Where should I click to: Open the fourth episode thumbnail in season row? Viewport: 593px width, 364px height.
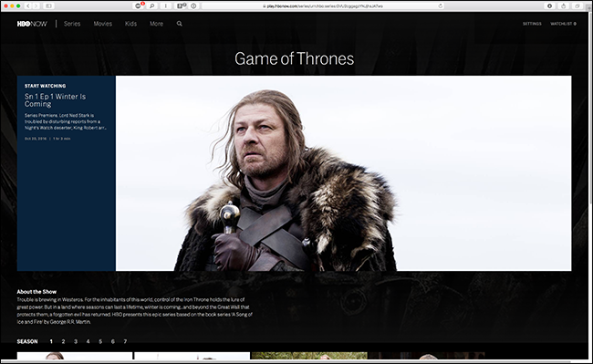tap(427, 356)
